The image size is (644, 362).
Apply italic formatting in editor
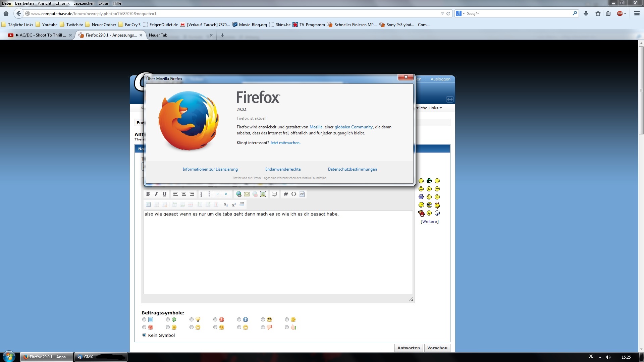[156, 194]
